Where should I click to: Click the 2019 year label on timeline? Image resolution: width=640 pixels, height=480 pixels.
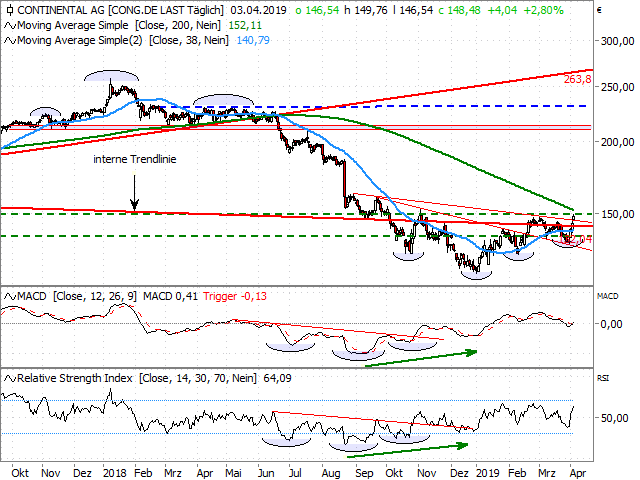tap(488, 473)
